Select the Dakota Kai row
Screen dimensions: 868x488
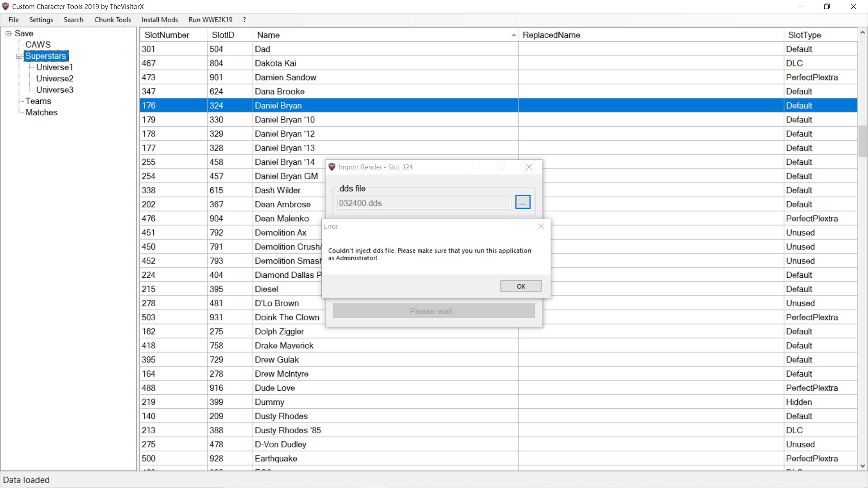coord(499,63)
